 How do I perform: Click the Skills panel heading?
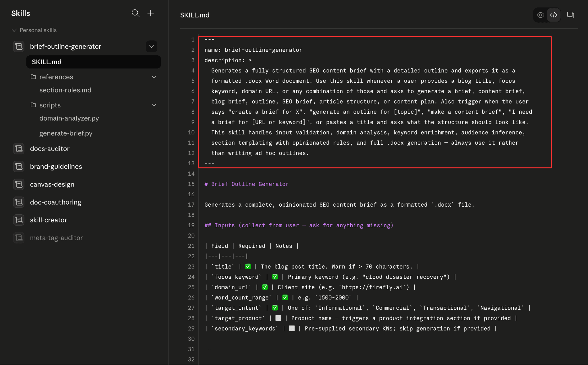(x=21, y=13)
